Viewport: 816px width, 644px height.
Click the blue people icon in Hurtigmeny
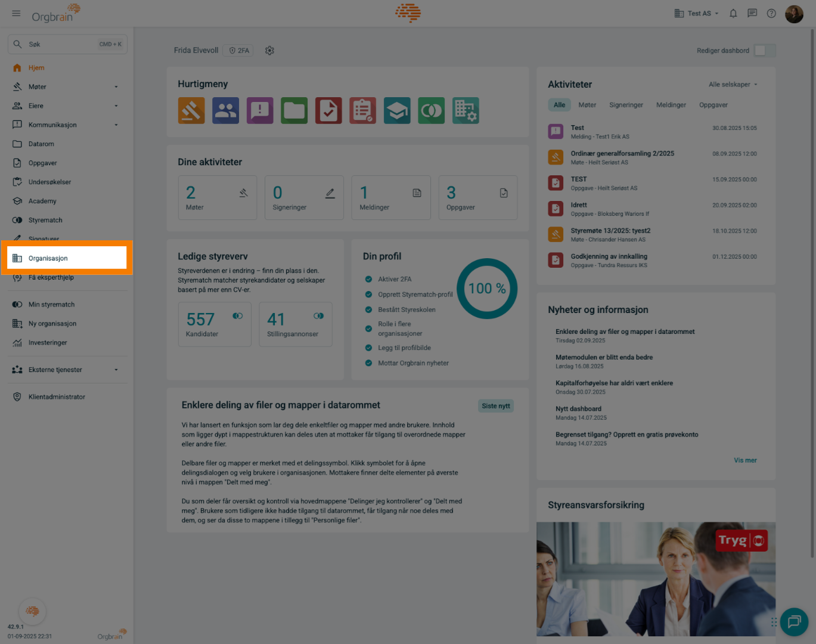click(225, 111)
